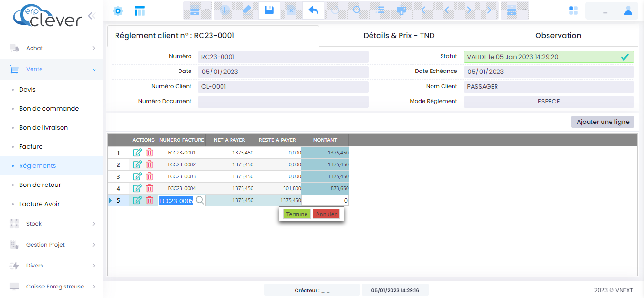Click the pencil edit icon in toolbar
This screenshot has height=298, width=644.
tap(247, 10)
